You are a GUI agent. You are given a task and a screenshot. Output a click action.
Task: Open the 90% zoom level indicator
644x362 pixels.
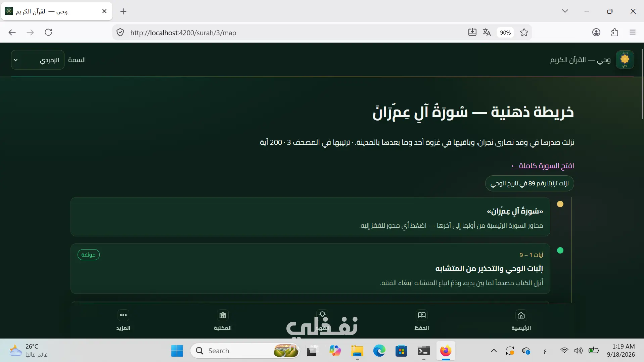505,33
